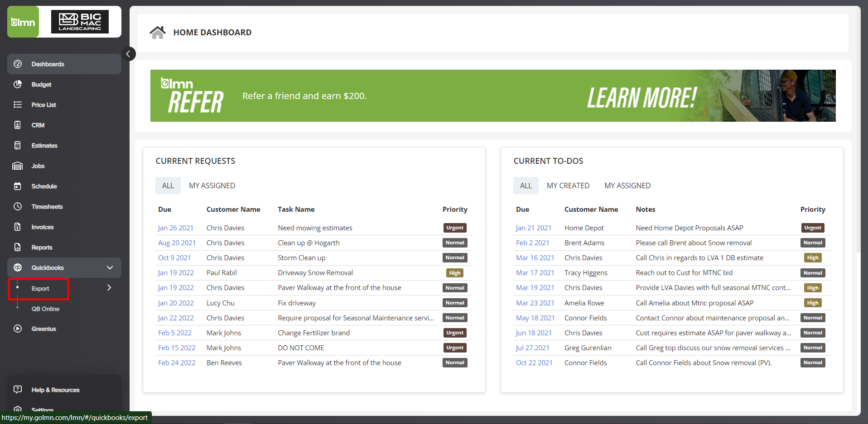This screenshot has height=424, width=868.
Task: Open the Jan 26 2021 request link
Action: tap(175, 228)
